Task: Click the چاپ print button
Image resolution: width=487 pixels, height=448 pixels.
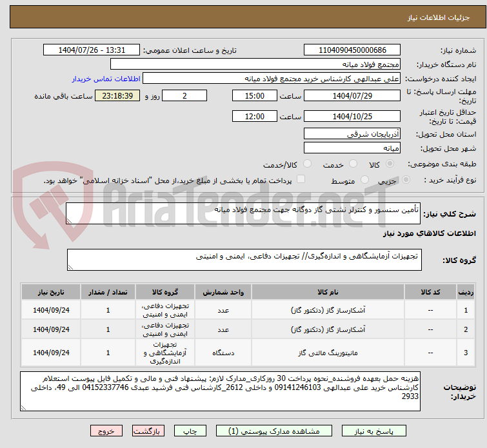Action: click(190, 431)
